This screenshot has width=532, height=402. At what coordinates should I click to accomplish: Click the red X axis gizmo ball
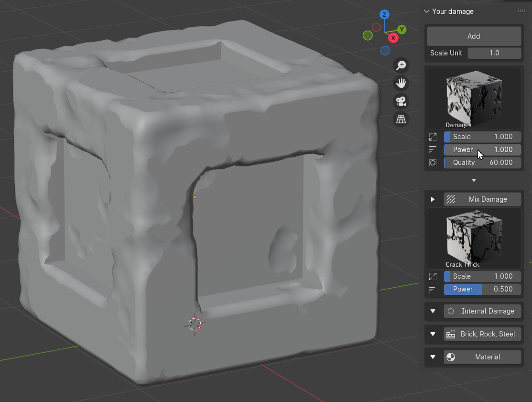(x=393, y=37)
